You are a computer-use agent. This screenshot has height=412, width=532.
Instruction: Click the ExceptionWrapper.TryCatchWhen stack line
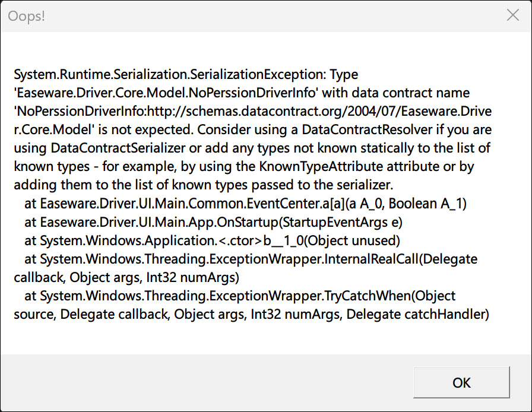tap(240, 296)
